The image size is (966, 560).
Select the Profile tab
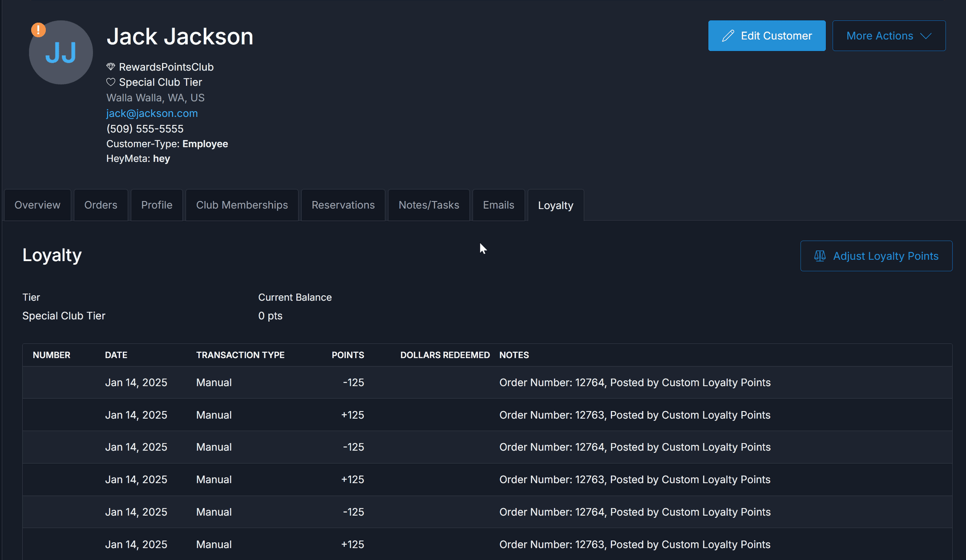(156, 205)
